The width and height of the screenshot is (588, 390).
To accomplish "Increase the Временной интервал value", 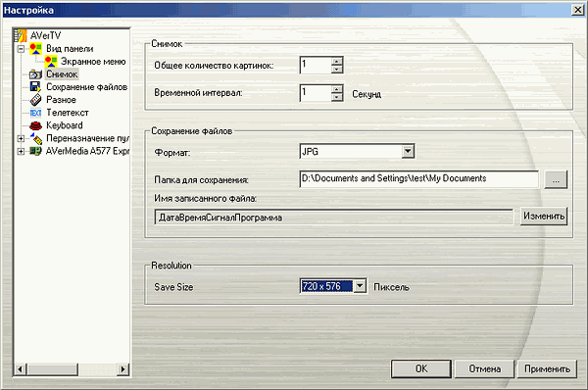I will point(337,89).
